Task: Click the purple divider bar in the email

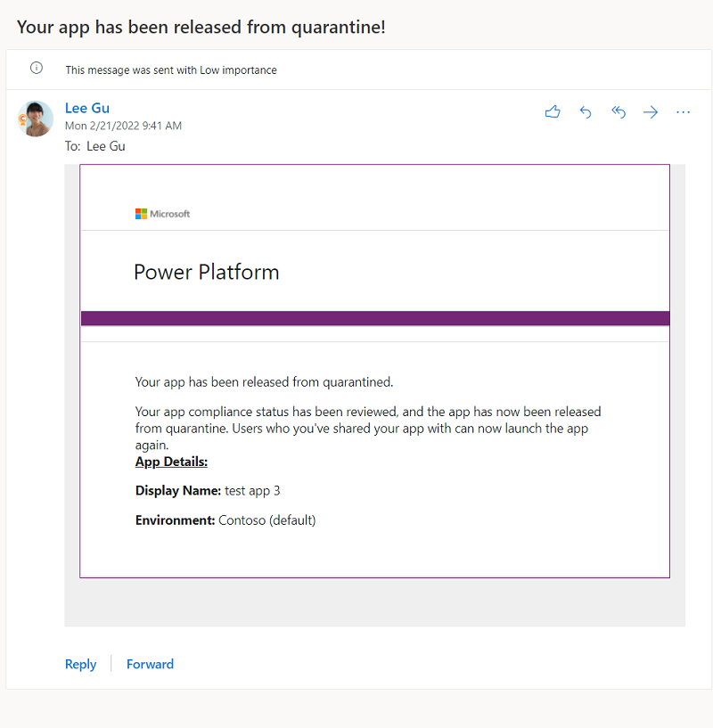Action: point(374,318)
